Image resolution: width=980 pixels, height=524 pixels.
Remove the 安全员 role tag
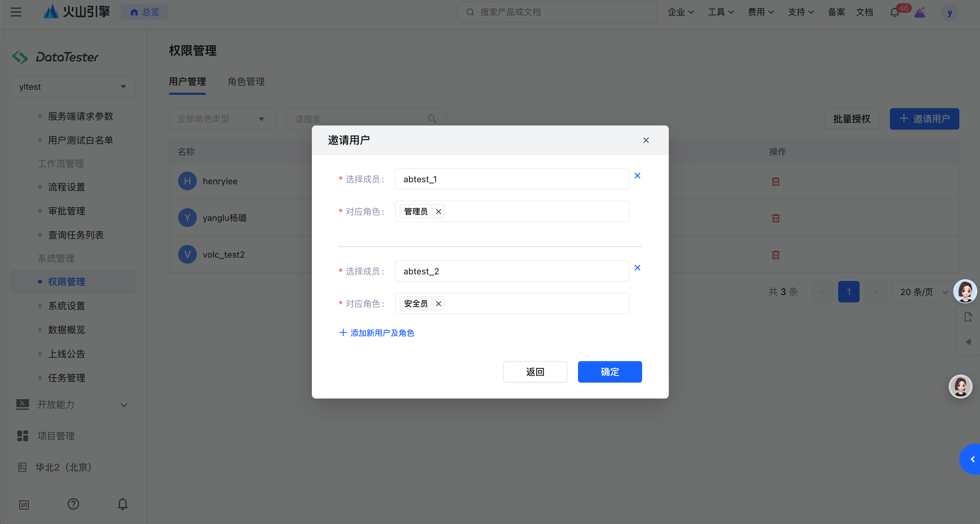pos(438,304)
